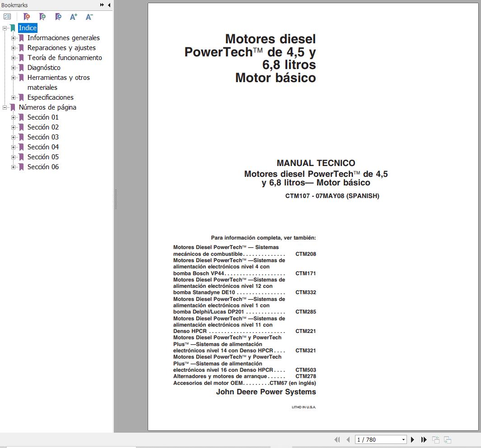Open the Teoría de funcionamiento bookmark
This screenshot has width=481, height=448.
point(65,58)
